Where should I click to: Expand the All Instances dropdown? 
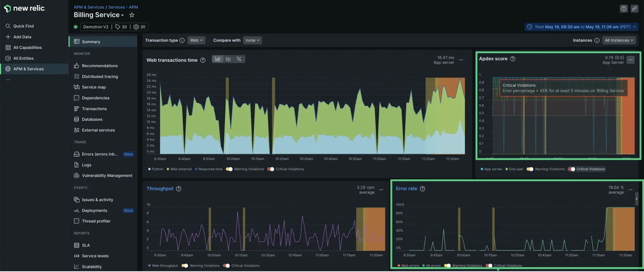(619, 40)
